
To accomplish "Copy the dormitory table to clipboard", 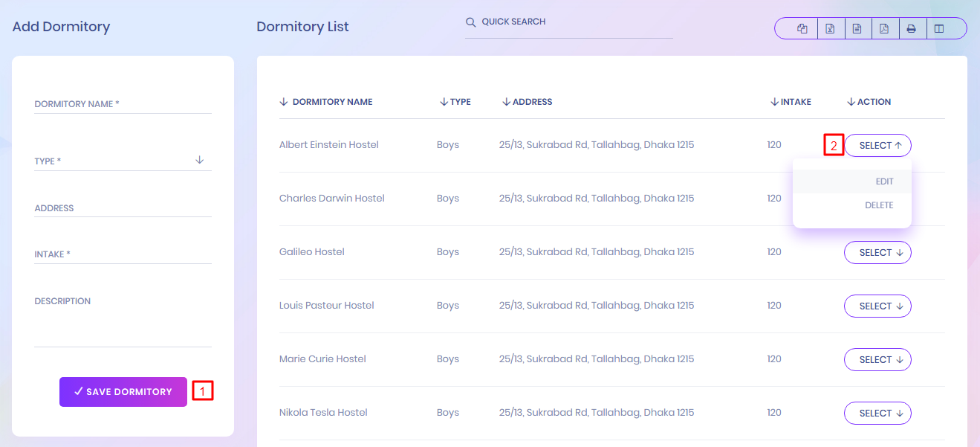I will tap(802, 29).
